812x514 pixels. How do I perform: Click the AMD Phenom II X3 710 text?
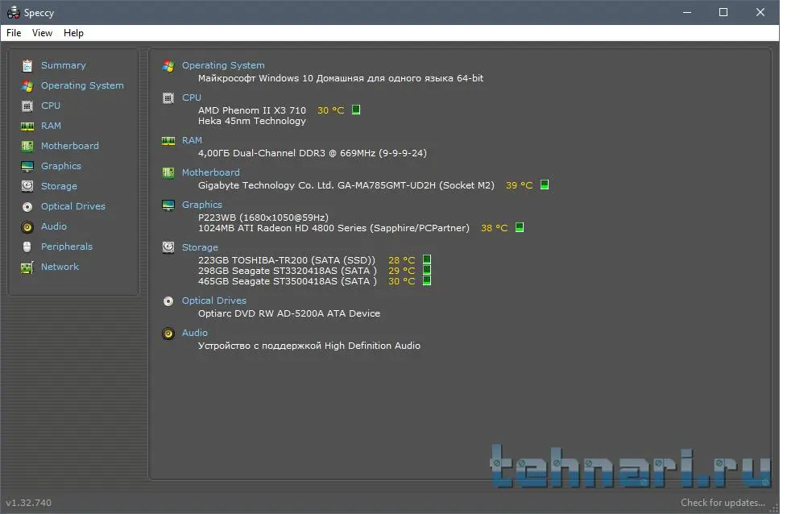click(x=252, y=110)
